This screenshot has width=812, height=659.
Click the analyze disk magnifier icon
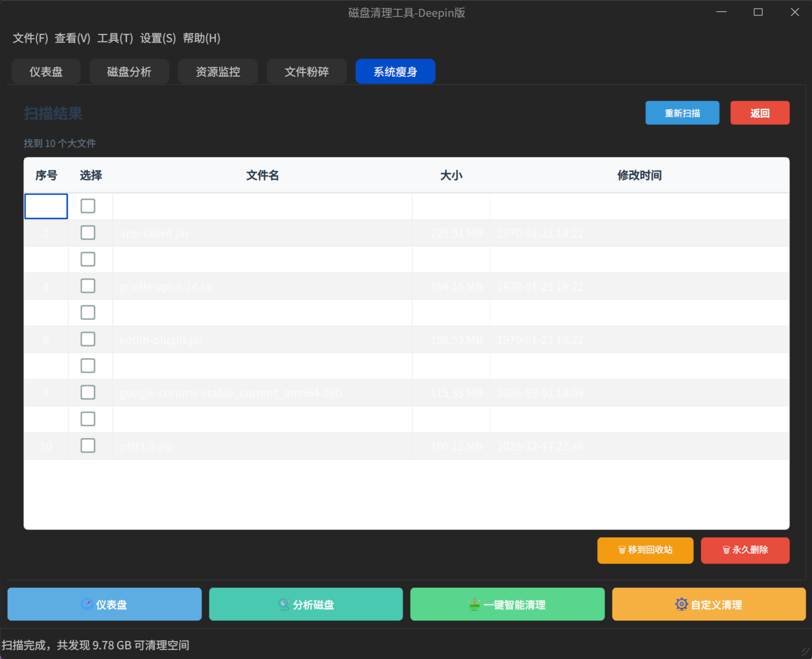[x=284, y=604]
